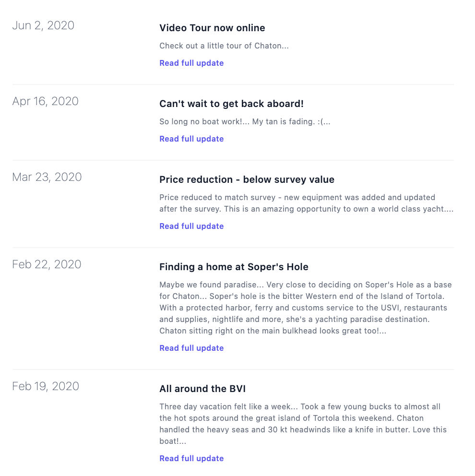475x476 pixels.
Task: Click the Jun 2, 2020 date label
Action: pyautogui.click(x=43, y=25)
